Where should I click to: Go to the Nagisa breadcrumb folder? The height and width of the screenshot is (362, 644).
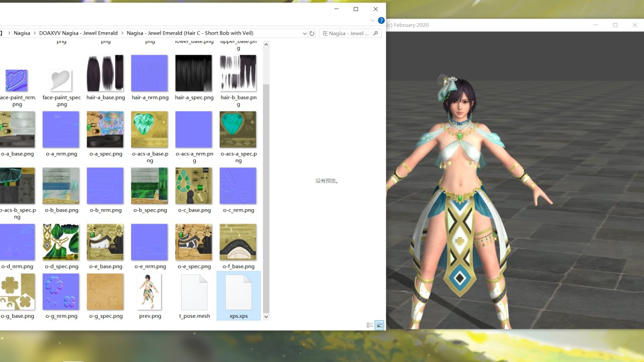[22, 33]
